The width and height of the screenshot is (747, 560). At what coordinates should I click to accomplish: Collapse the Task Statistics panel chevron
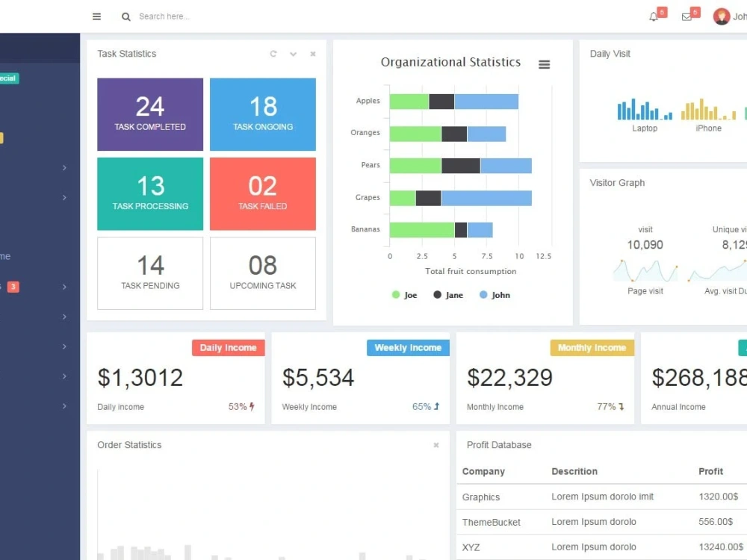(293, 54)
